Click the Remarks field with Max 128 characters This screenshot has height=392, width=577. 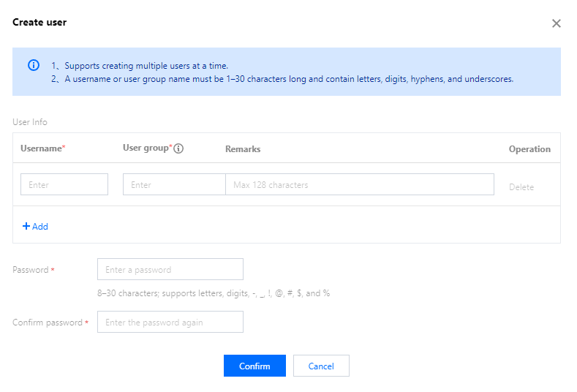pos(359,184)
